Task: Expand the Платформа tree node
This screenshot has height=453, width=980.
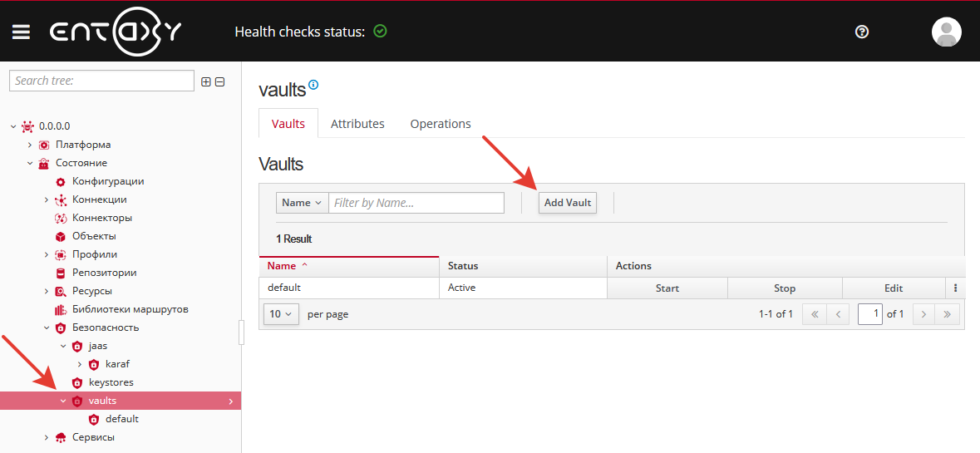Action: click(30, 145)
